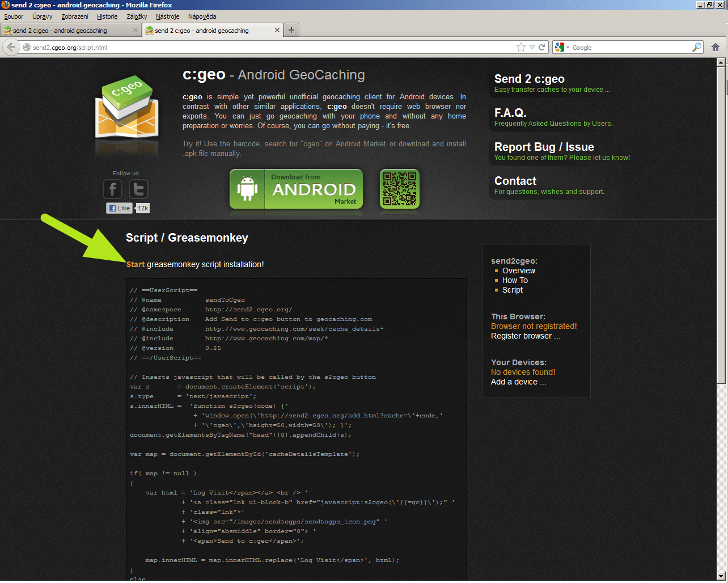Click search magnifier icon in Google box

click(x=697, y=48)
